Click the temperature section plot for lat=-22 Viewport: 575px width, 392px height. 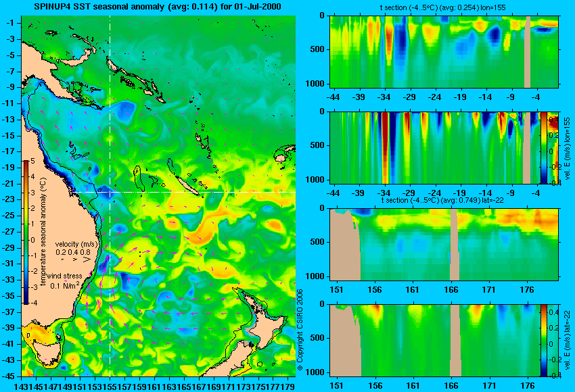tap(444, 245)
